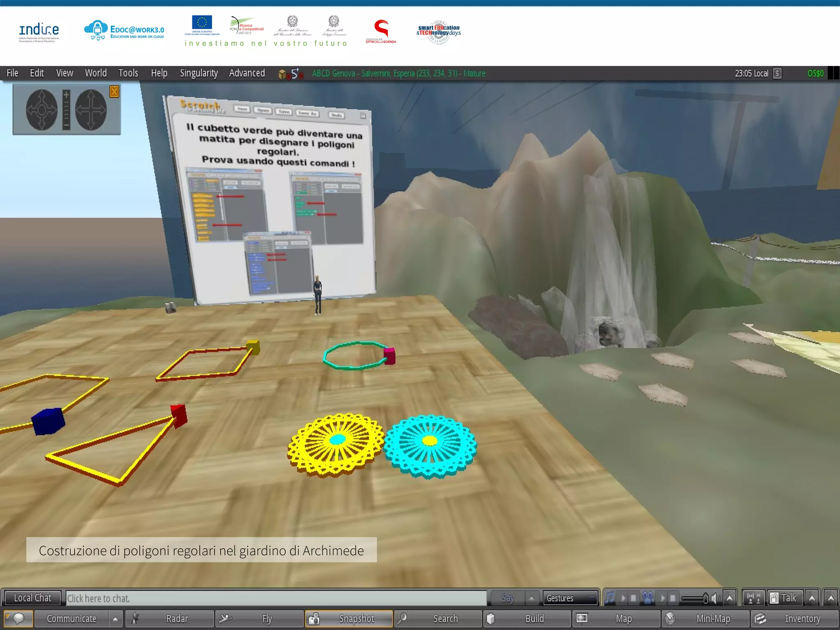The image size is (840, 630).
Task: Click the region location text ABCD Genova
Action: coord(398,73)
